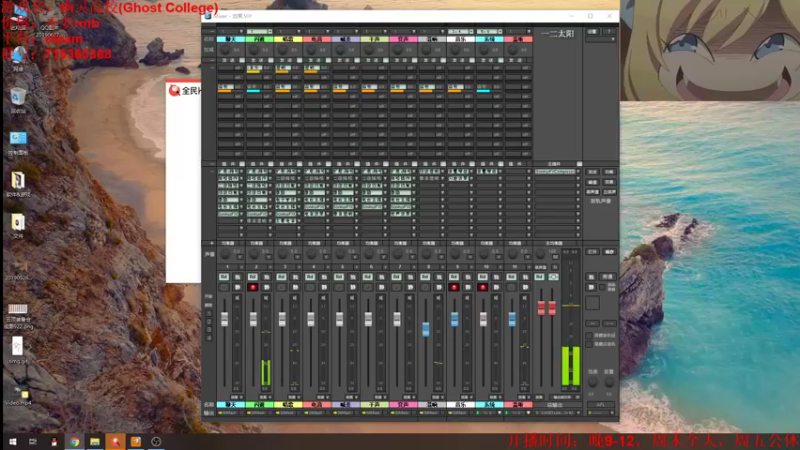800x450 pixels.
Task: Toggle the Rd automation button on channel 3
Action: pos(281,277)
